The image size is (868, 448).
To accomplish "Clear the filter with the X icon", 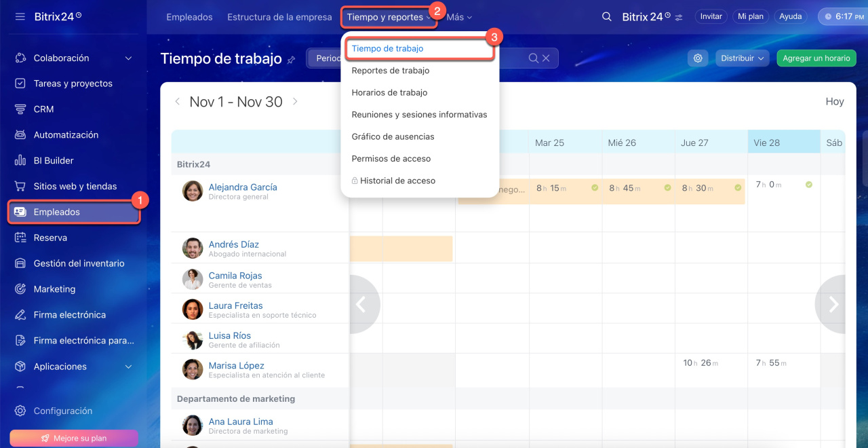I will coord(546,58).
